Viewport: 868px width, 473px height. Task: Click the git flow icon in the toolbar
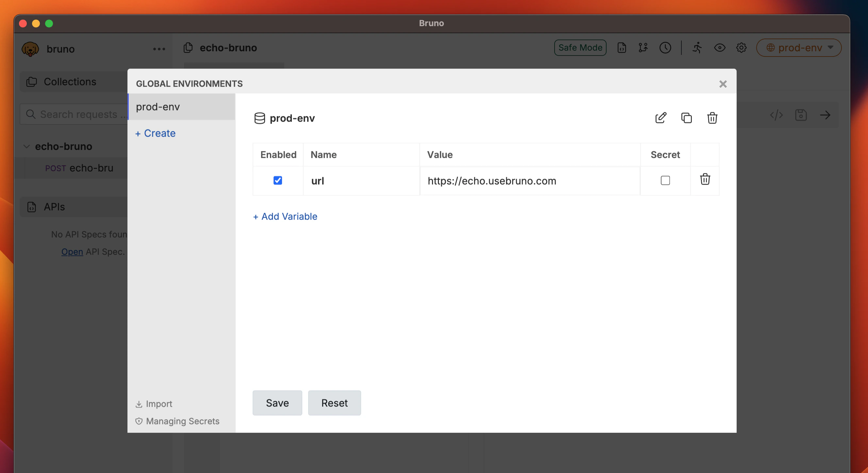point(643,48)
